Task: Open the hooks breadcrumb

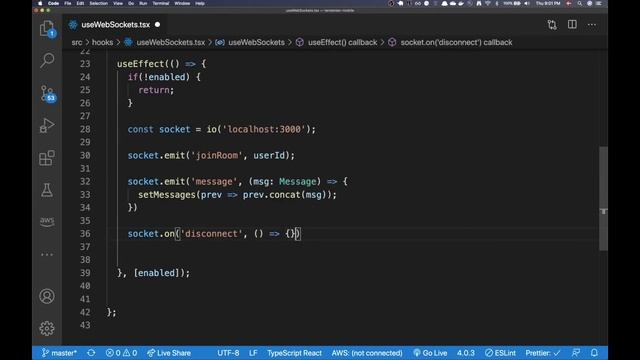Action: point(102,42)
